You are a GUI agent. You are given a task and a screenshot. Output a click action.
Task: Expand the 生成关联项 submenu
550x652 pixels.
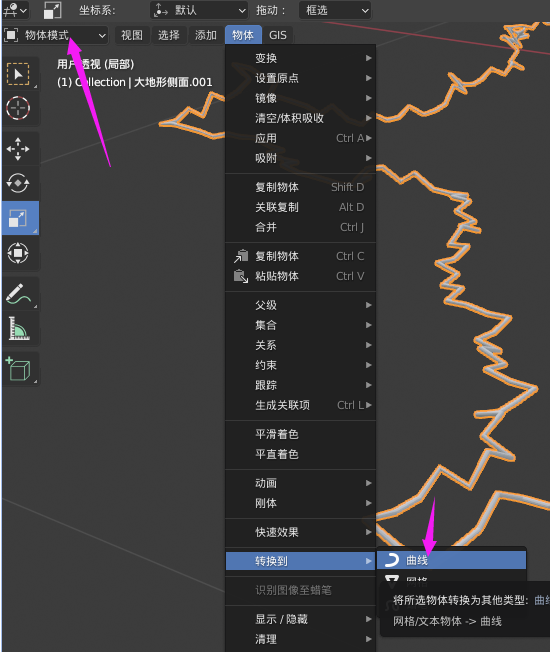301,405
